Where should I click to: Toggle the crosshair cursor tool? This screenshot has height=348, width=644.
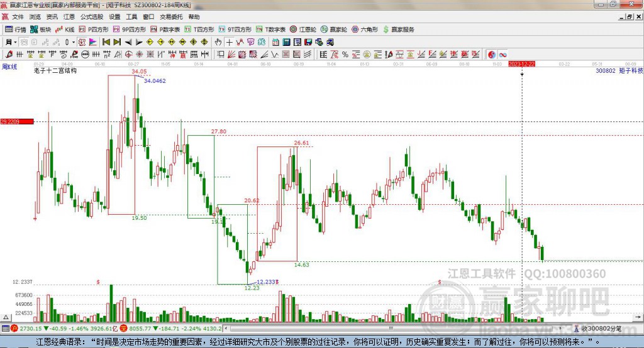[229, 42]
